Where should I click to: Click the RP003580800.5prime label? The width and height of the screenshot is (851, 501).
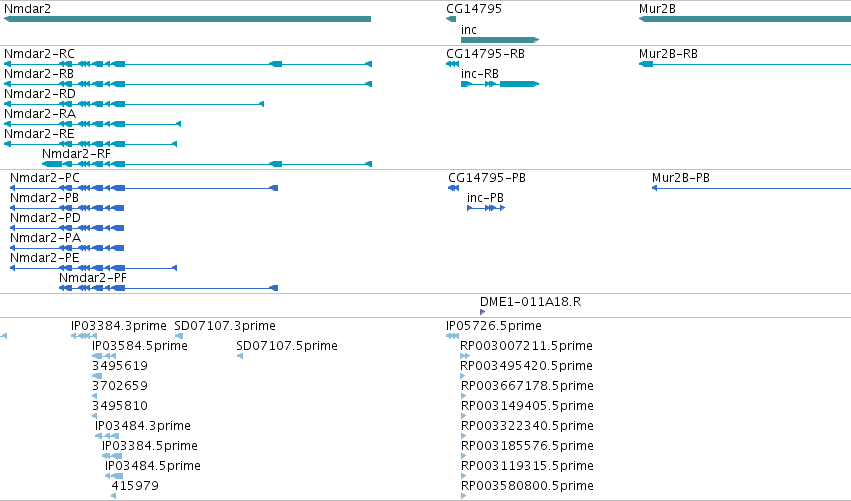(527, 486)
